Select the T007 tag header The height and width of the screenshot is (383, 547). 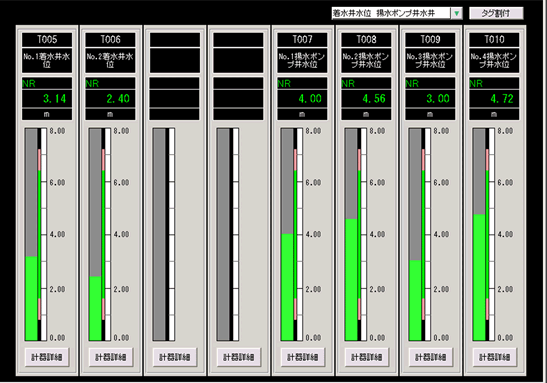click(x=302, y=40)
